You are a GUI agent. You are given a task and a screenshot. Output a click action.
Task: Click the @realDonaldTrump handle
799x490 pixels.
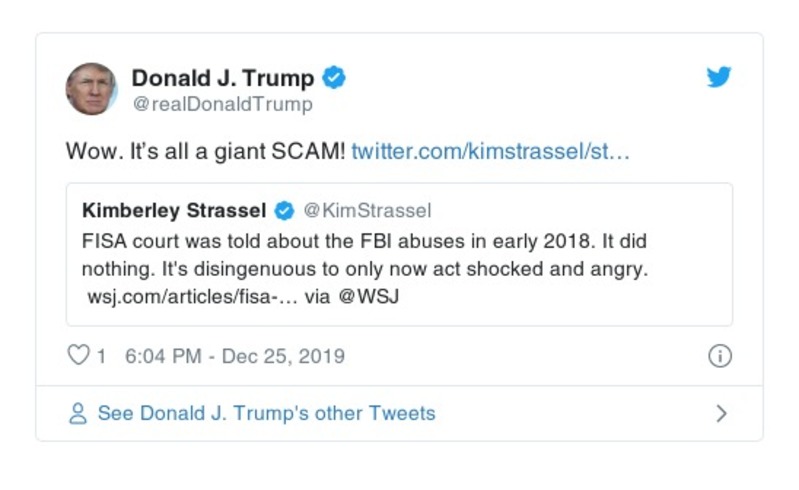click(x=222, y=104)
